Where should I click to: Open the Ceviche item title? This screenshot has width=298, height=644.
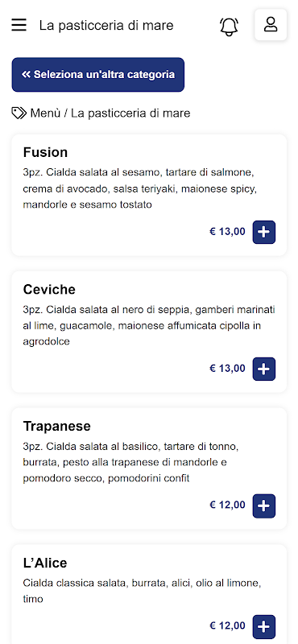[49, 290]
